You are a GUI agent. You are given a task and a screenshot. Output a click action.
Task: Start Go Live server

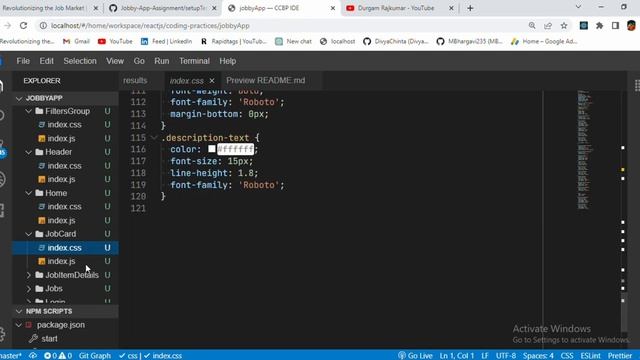click(415, 356)
